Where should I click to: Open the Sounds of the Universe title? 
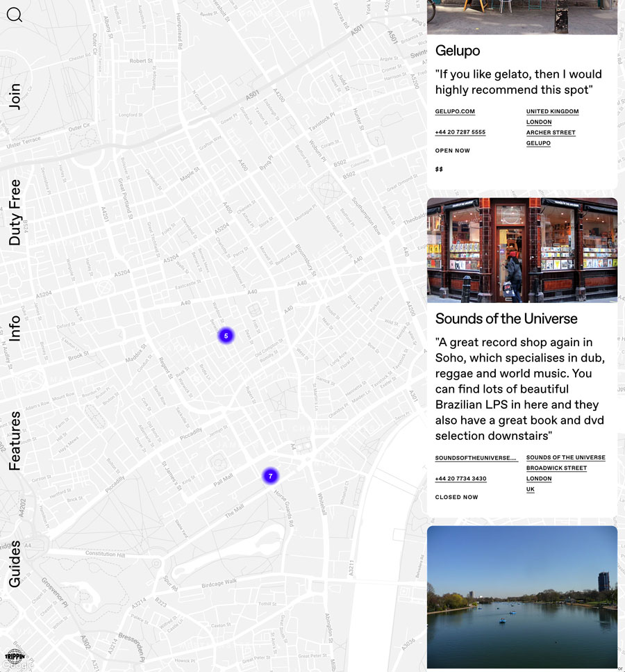coord(506,318)
